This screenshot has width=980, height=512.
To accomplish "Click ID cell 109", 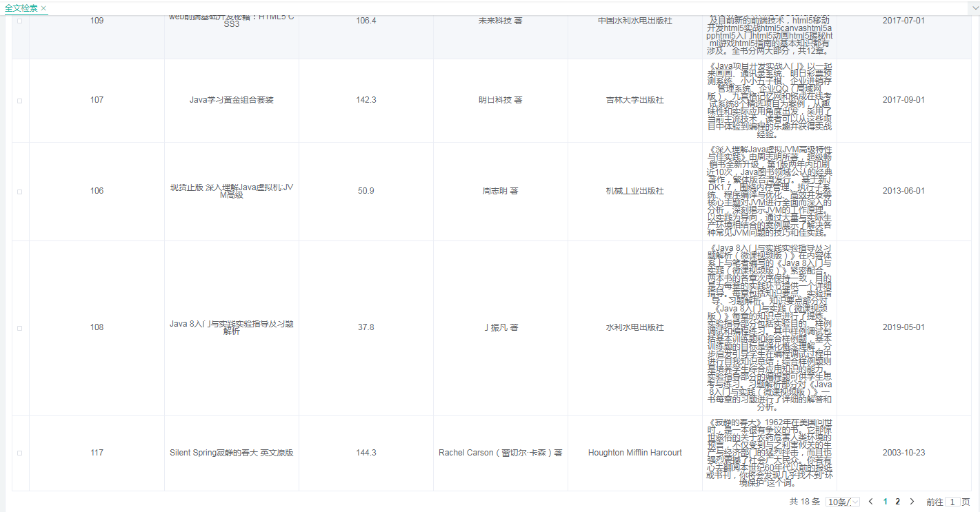I will point(97,21).
